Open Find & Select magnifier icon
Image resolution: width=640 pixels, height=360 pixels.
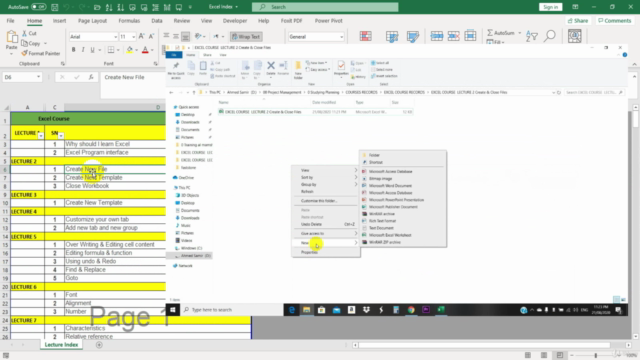point(550,36)
